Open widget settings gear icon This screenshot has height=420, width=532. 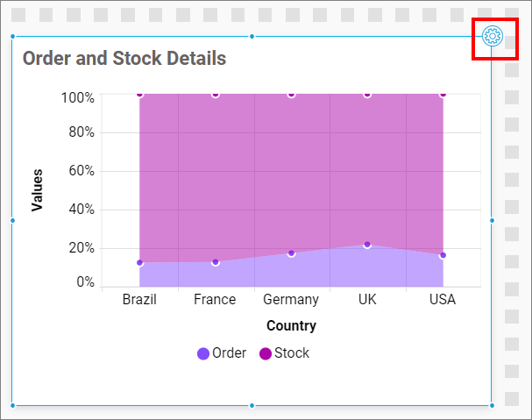coord(492,37)
